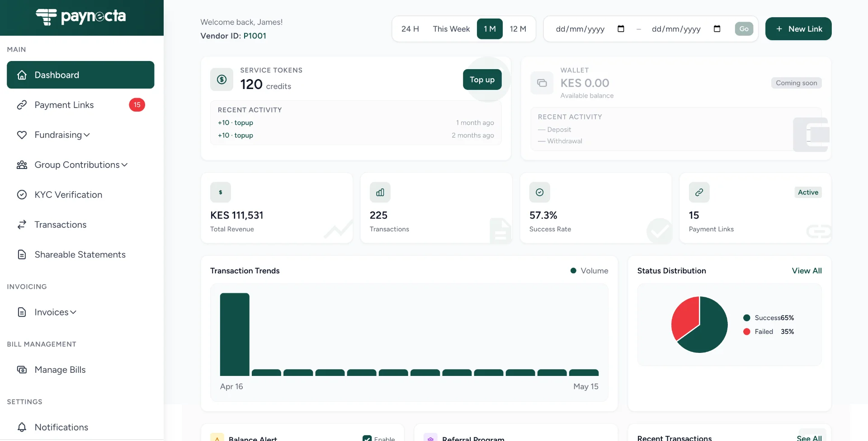Click the Invoices document icon
The image size is (868, 441).
(22, 312)
